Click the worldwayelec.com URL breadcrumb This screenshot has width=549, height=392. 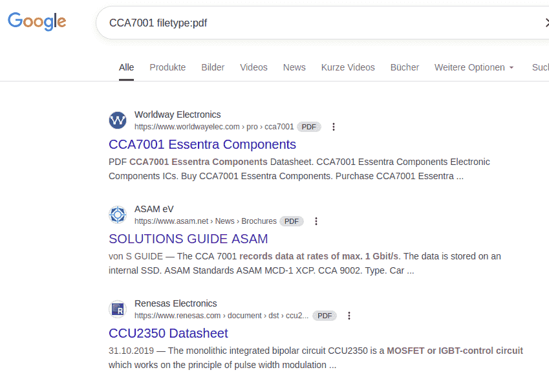click(x=213, y=127)
